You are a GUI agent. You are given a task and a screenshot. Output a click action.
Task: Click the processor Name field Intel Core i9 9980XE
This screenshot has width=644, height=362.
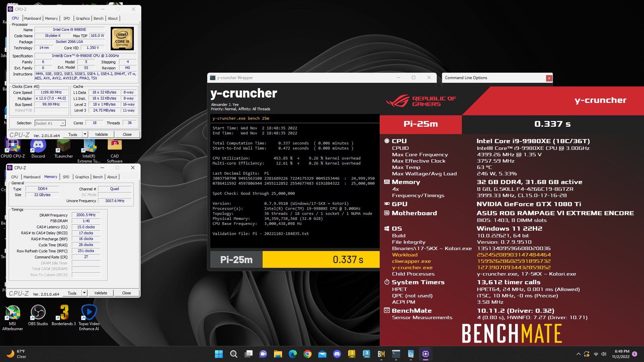[x=69, y=29]
